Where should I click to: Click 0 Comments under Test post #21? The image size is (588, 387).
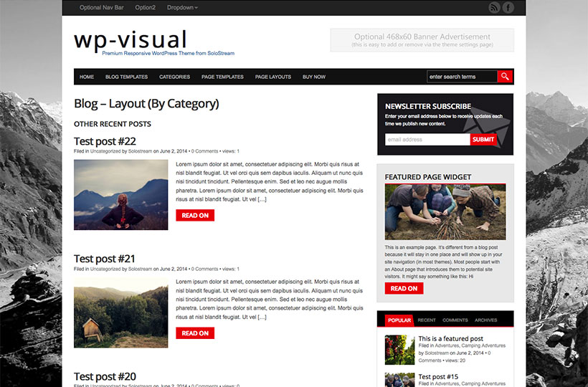click(205, 269)
